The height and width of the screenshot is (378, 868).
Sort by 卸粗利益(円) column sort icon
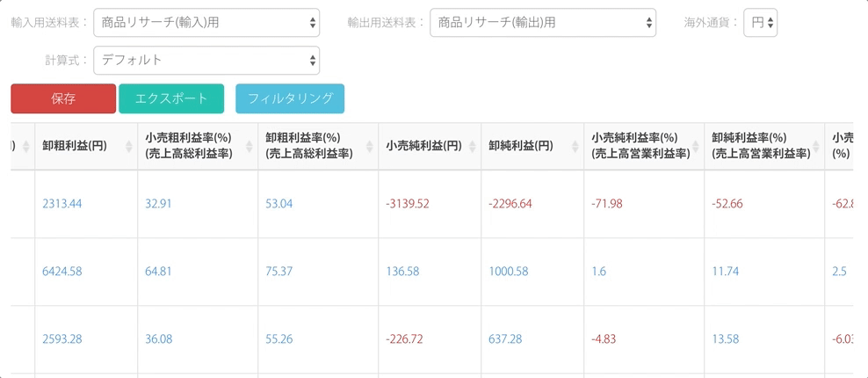(x=129, y=146)
